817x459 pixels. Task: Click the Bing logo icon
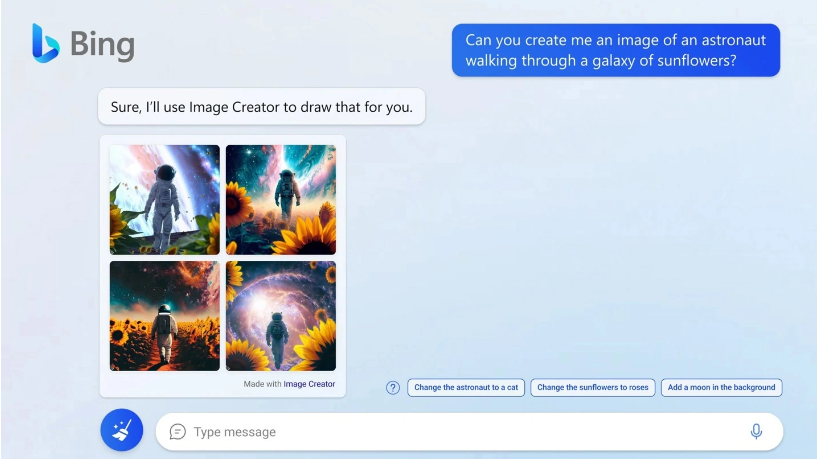(x=45, y=43)
